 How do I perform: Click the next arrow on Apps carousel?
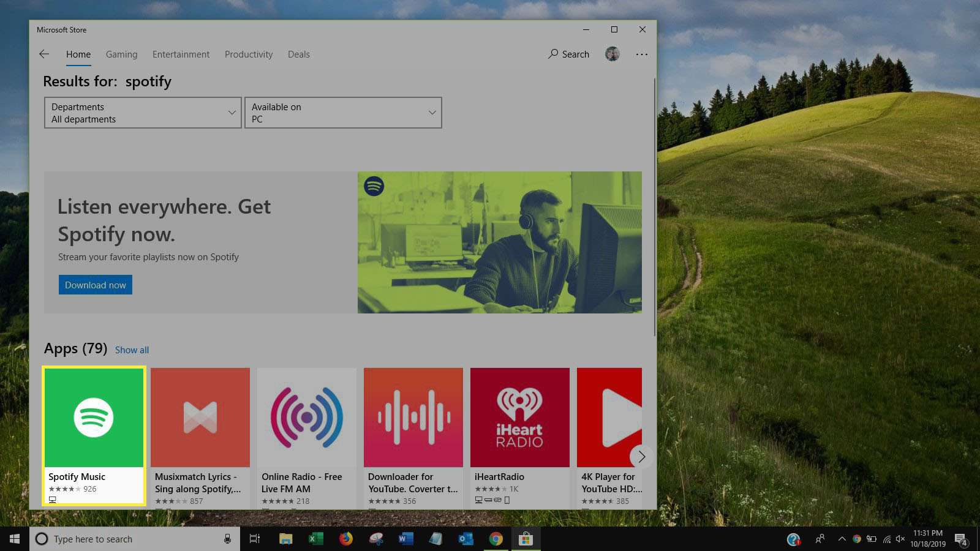[x=641, y=456]
